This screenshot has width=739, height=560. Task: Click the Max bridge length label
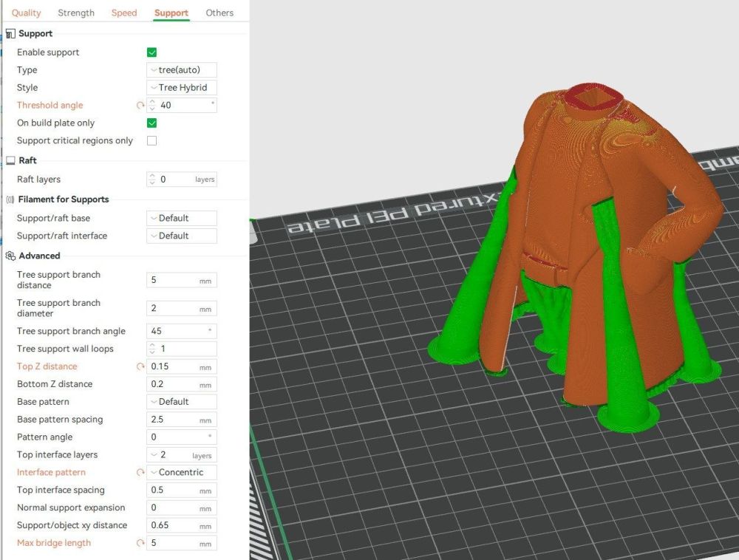tap(54, 543)
